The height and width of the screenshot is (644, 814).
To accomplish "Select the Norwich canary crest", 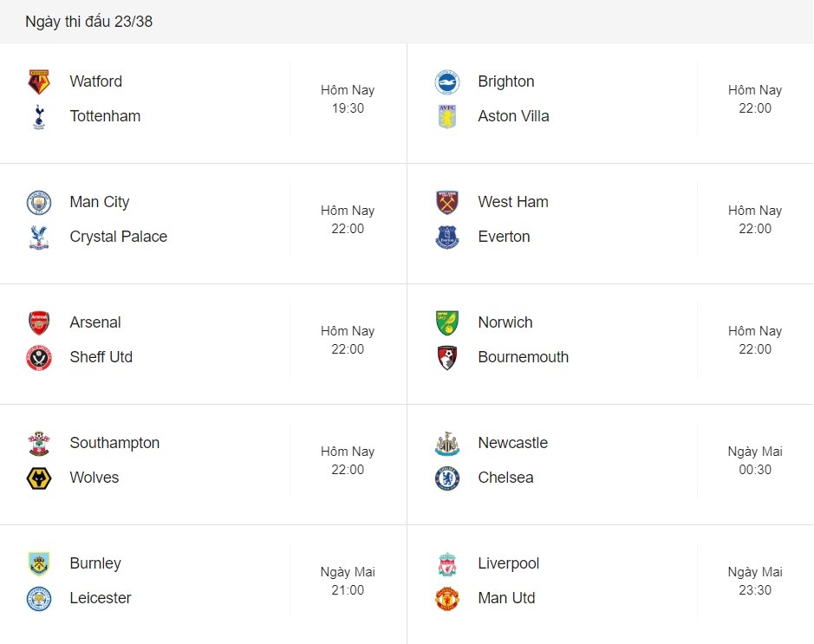I will tap(447, 322).
